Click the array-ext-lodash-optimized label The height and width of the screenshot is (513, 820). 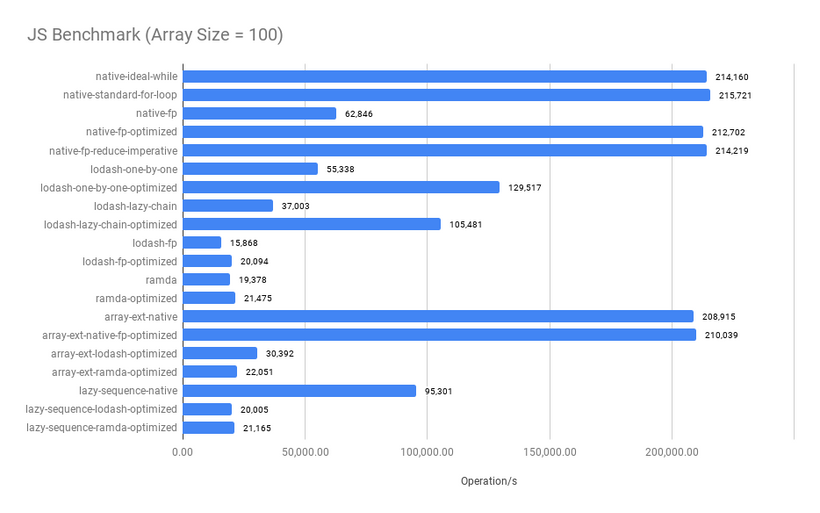[x=114, y=354]
